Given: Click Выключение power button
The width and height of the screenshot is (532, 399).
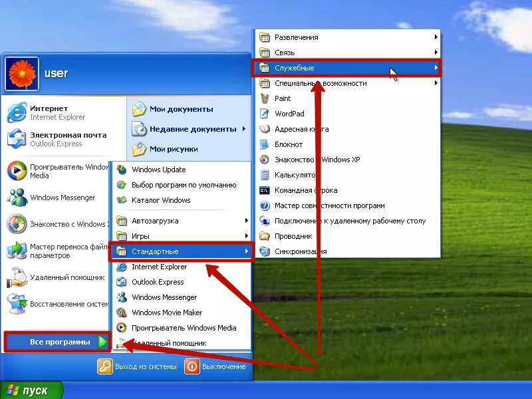Looking at the screenshot, I should pos(215,367).
